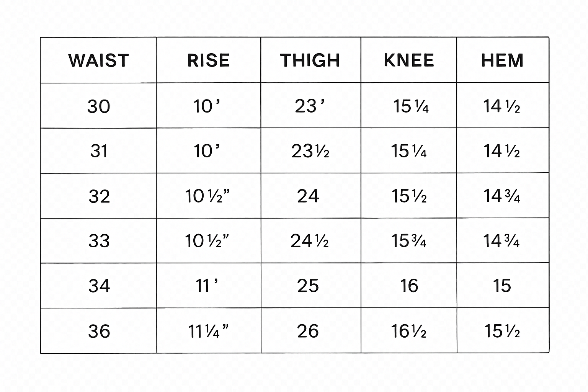Select the RISE column header
Viewport: 588px width, 392px height.
(208, 60)
